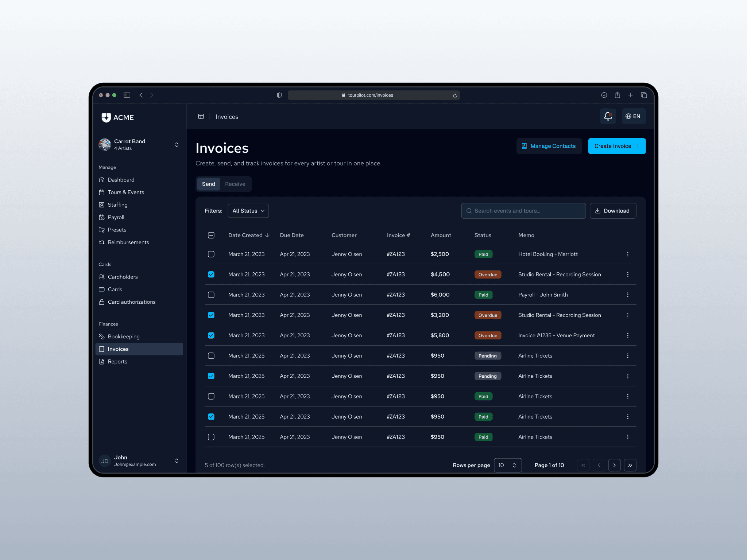Viewport: 747px width, 560px height.
Task: Open row menu for Hotel Booking - Marriott
Action: (627, 254)
